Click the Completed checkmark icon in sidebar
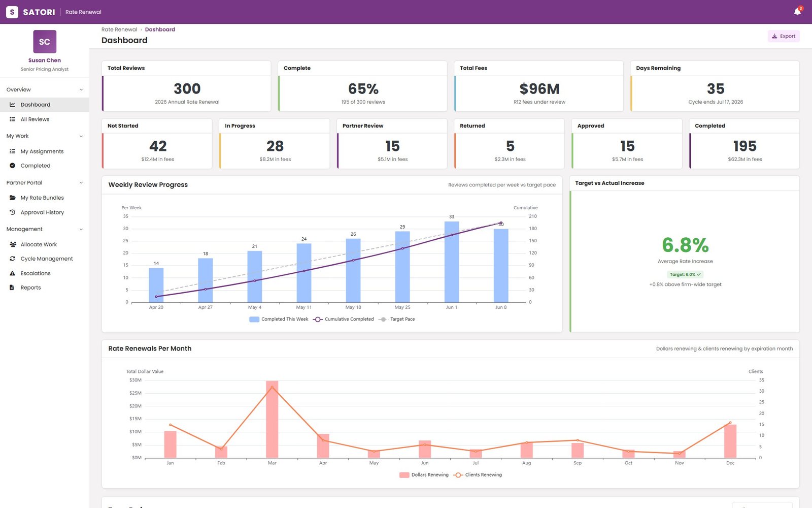 click(x=12, y=166)
